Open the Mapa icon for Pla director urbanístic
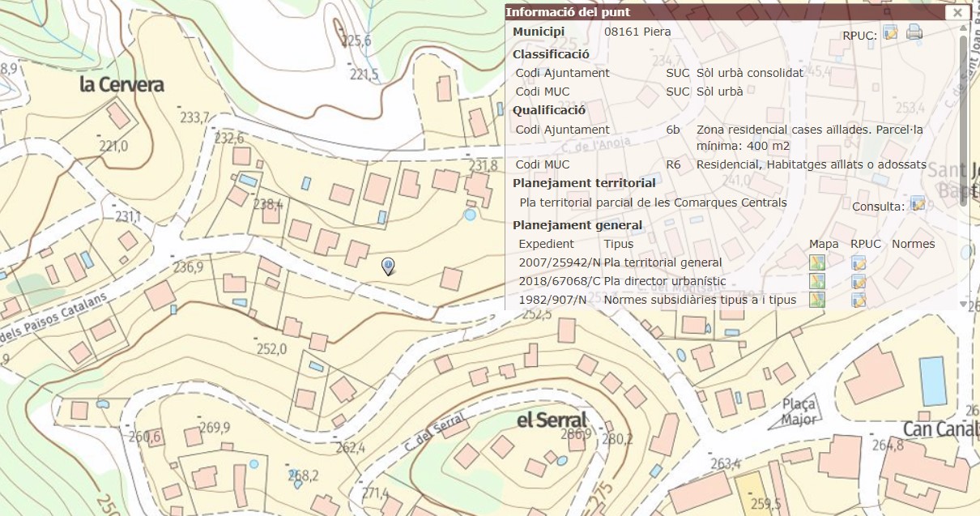 pos(817,281)
